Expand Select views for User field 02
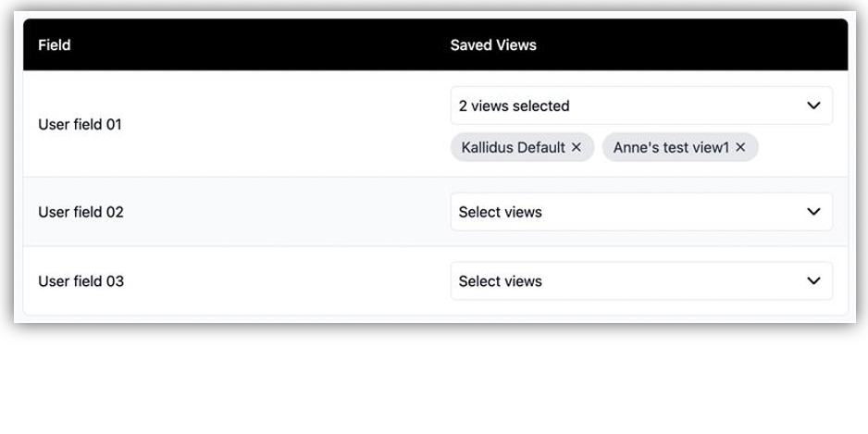 629,212
